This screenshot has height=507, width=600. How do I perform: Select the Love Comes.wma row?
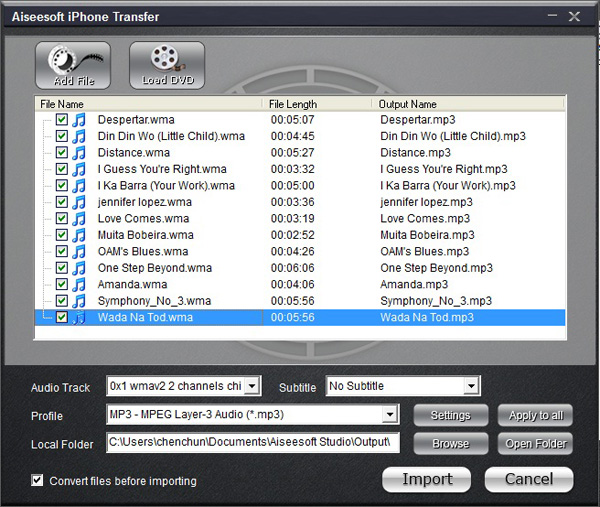pyautogui.click(x=300, y=218)
